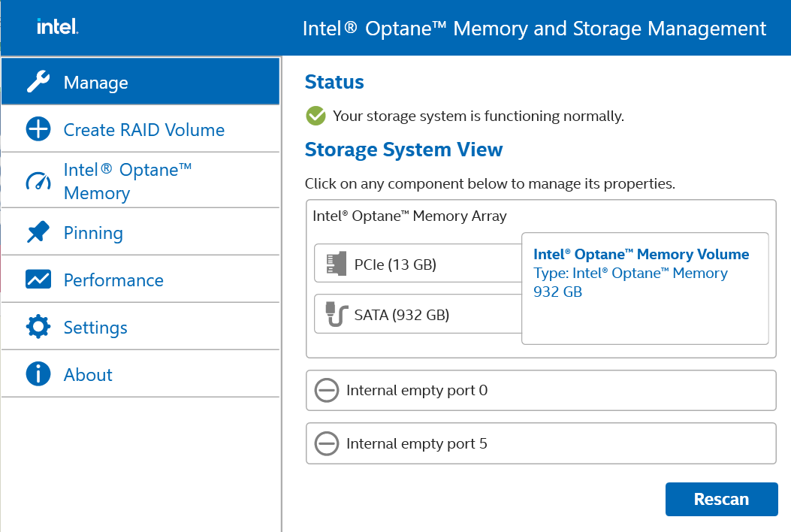Click the pushpin icon next to Pinning
Image resolution: width=791 pixels, height=532 pixels.
pos(38,232)
